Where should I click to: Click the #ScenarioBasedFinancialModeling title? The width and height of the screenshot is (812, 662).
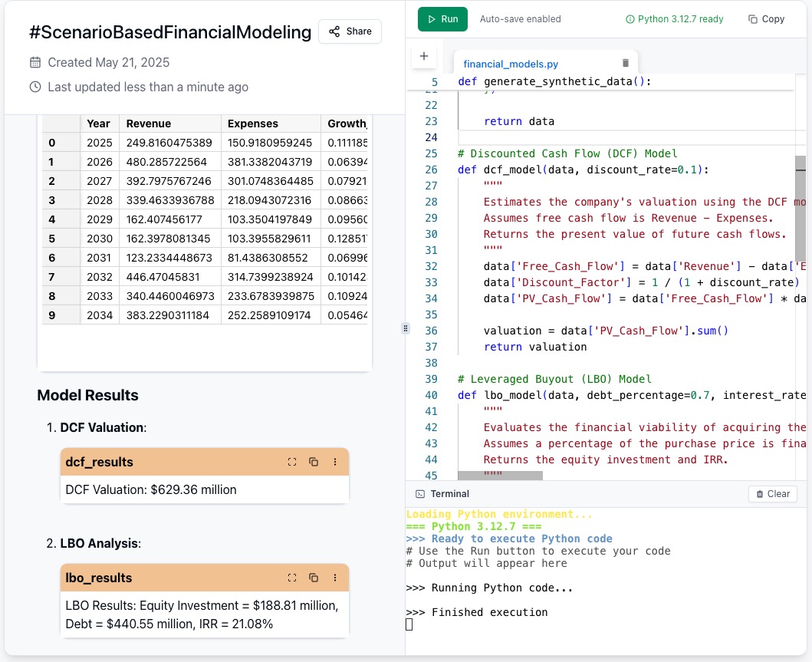[x=170, y=32]
